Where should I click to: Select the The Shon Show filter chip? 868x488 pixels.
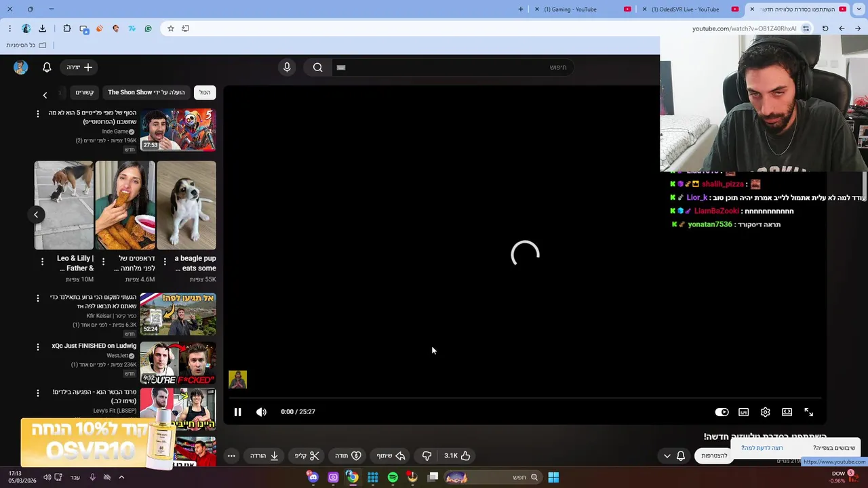(x=146, y=92)
